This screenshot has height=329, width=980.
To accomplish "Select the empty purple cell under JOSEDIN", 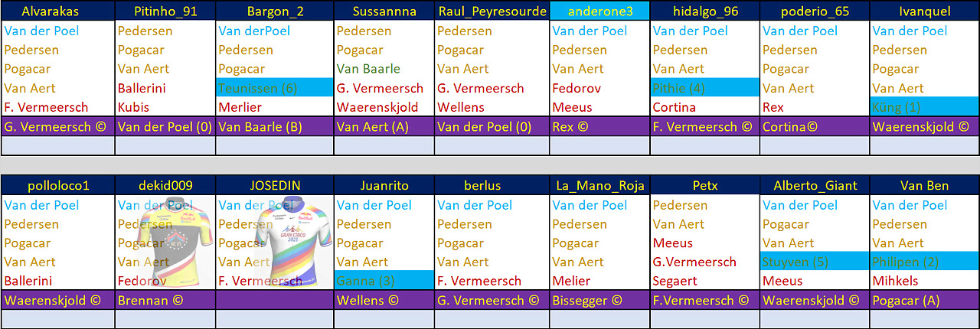I will point(275,301).
